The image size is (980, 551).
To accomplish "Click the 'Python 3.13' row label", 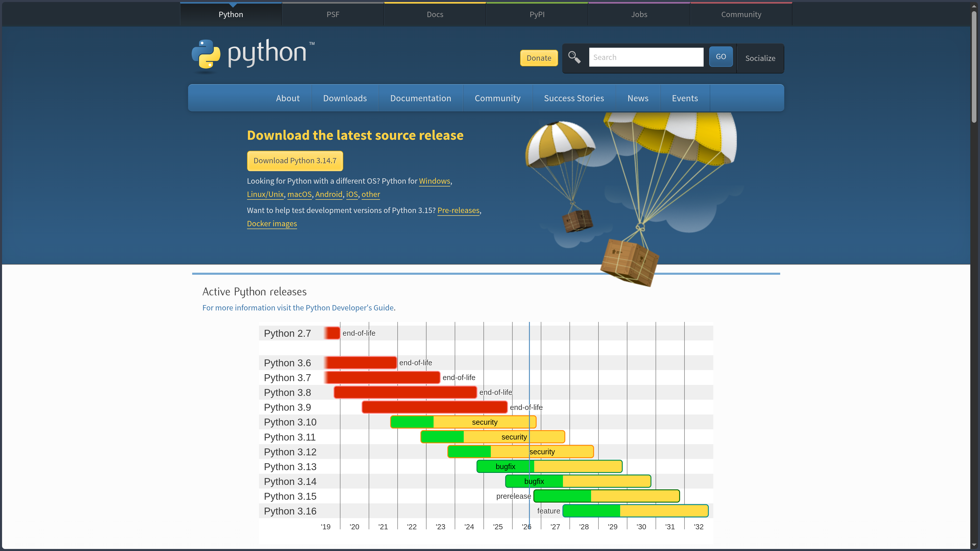I will pos(290,467).
